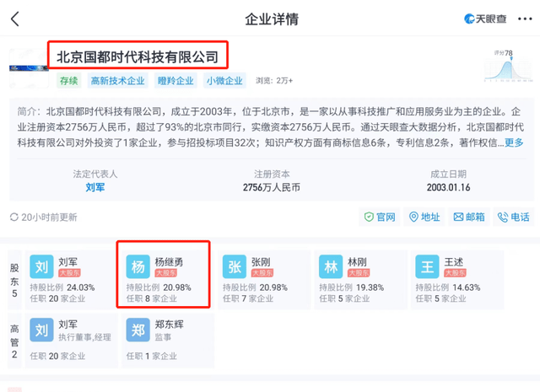Open shareholder 张刚 name
The width and height of the screenshot is (540, 392).
pyautogui.click(x=261, y=262)
